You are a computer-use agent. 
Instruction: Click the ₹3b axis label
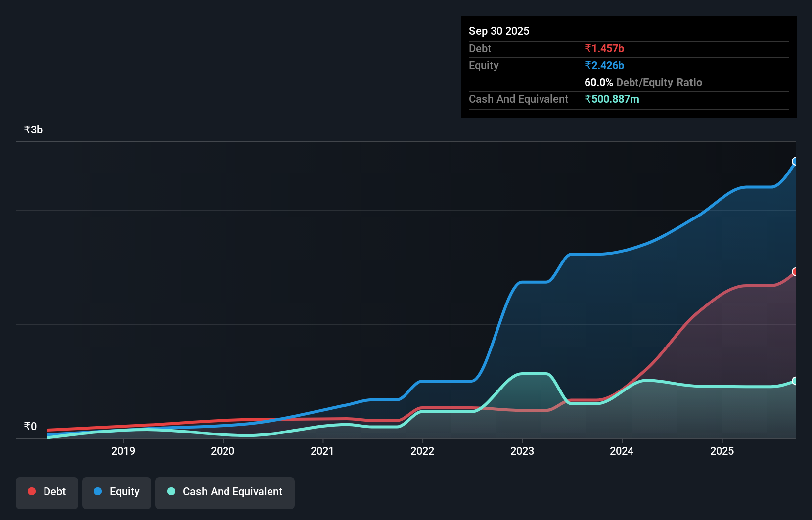point(33,130)
